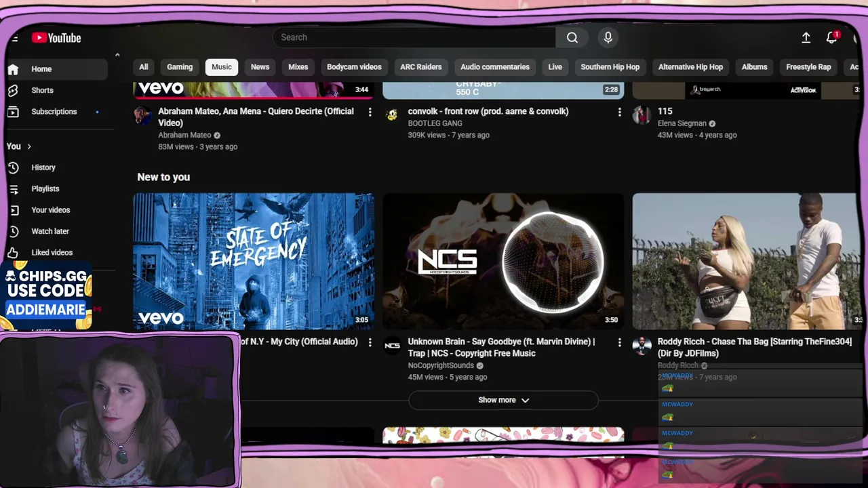Screen dimensions: 868x488
Task: Open options menu for convolk front row video
Action: pos(619,112)
